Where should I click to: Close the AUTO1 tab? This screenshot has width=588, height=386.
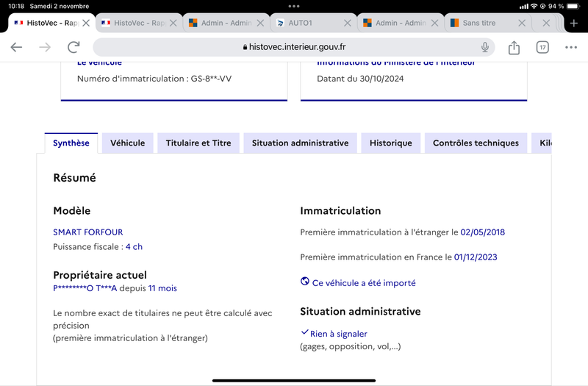347,24
